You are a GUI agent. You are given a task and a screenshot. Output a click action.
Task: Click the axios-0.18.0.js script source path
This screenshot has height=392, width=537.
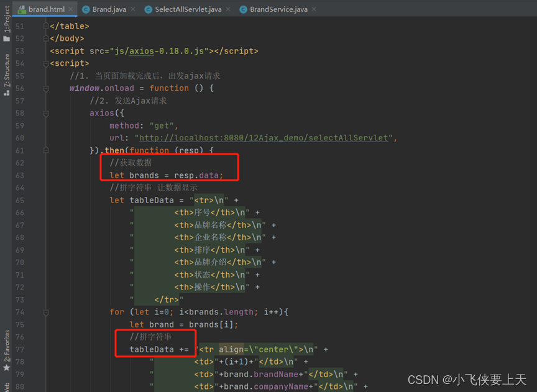(159, 51)
